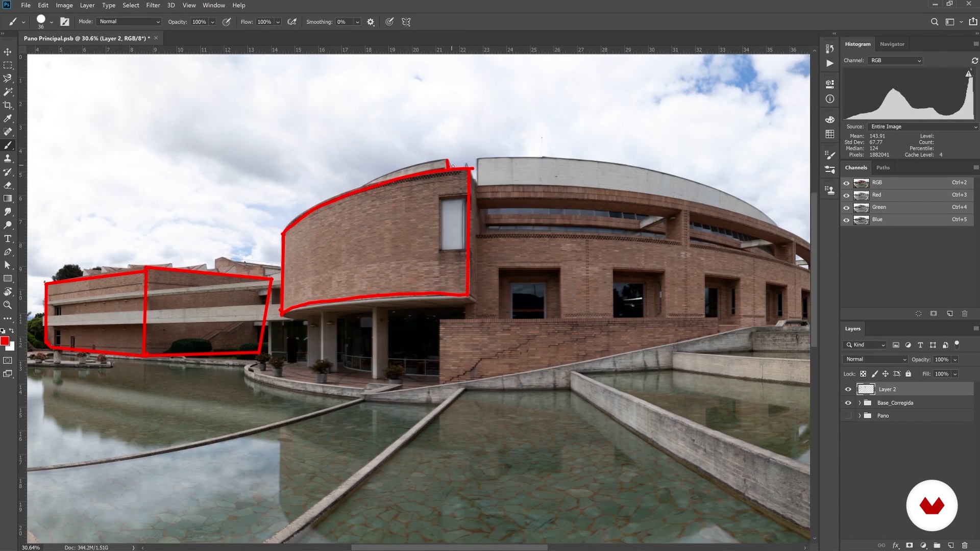Select the Move tool
Image resolution: width=980 pixels, height=551 pixels.
point(8,52)
